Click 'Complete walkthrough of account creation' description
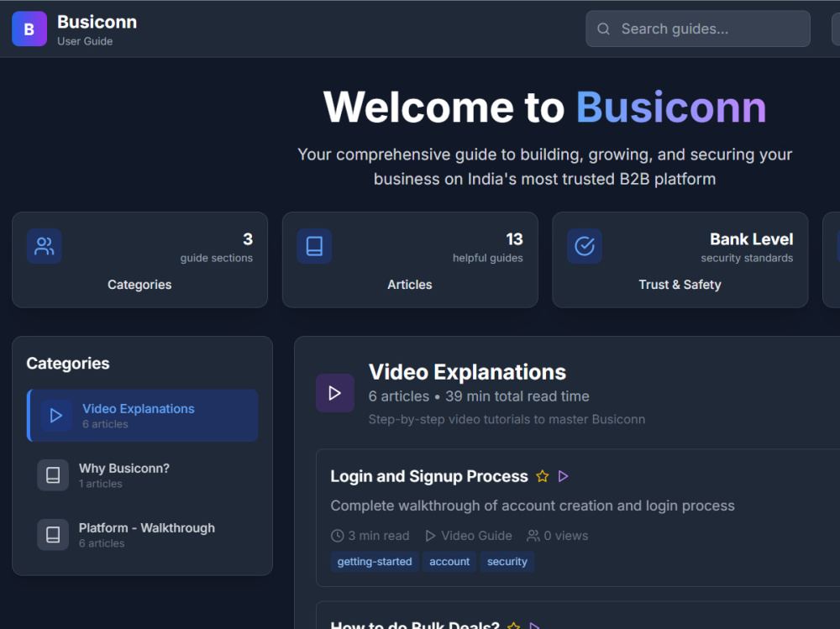The image size is (840, 629). point(533,506)
